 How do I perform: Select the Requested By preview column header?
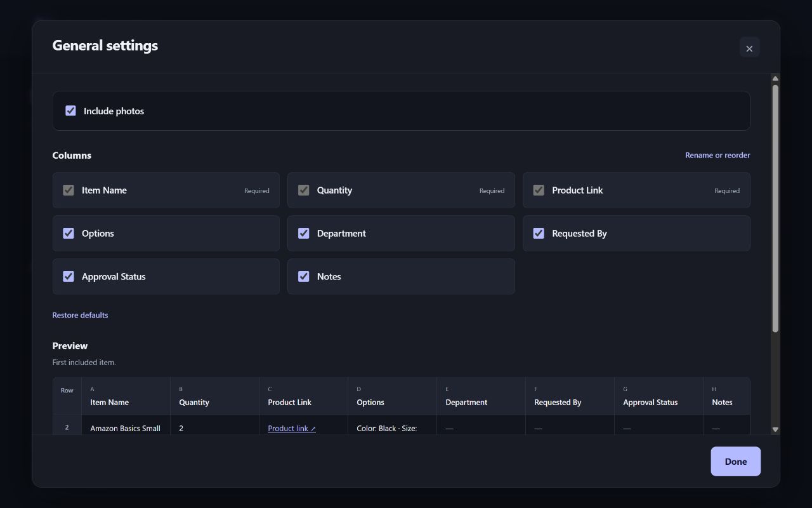coord(570,396)
